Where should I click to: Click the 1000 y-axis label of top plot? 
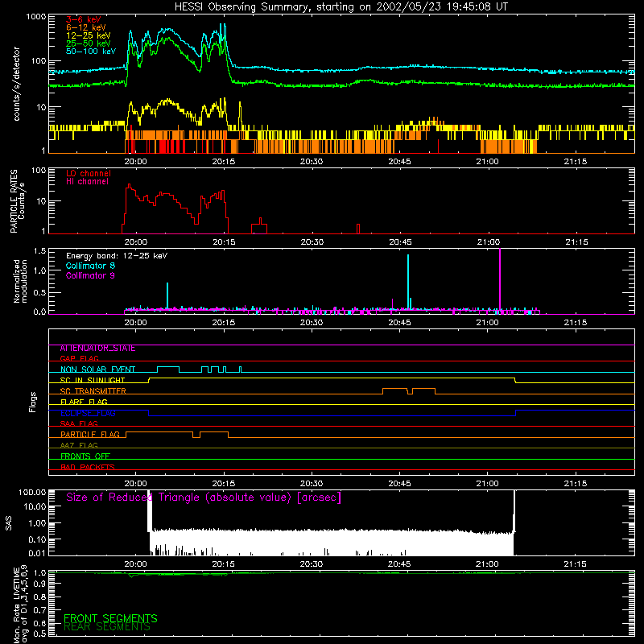[36, 17]
